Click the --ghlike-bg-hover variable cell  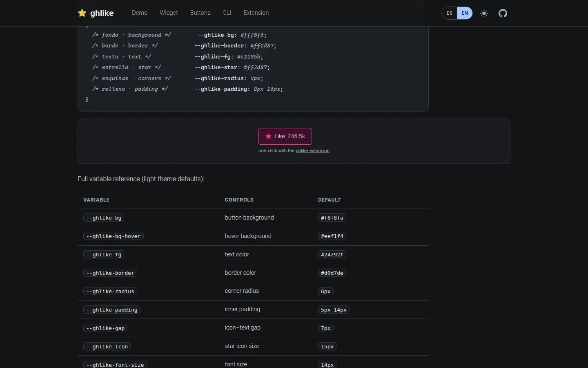[114, 236]
